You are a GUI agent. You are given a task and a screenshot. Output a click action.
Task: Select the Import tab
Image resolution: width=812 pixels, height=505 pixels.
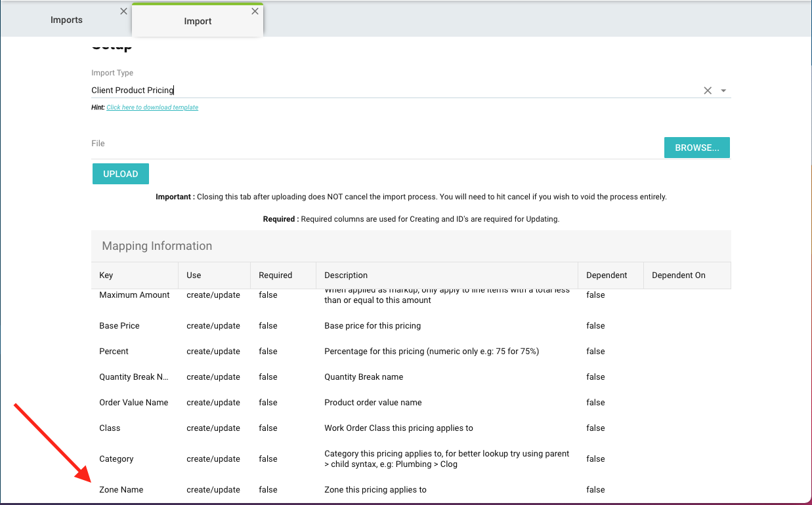(198, 22)
